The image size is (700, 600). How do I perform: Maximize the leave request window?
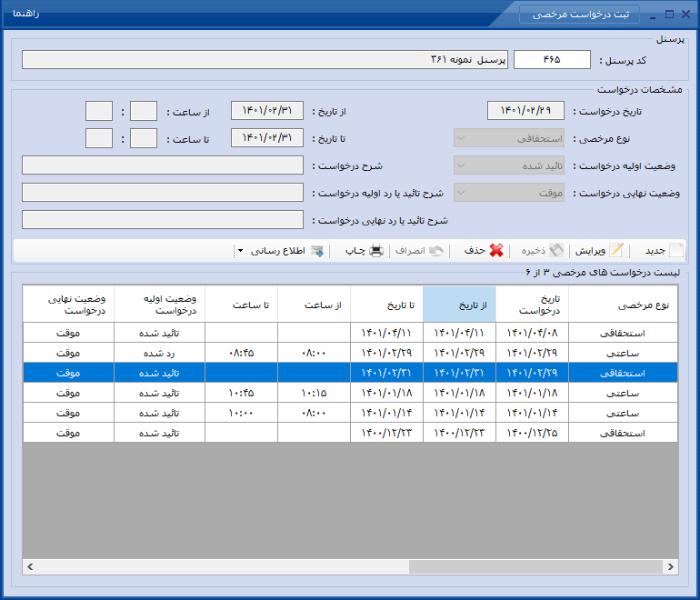pos(669,15)
